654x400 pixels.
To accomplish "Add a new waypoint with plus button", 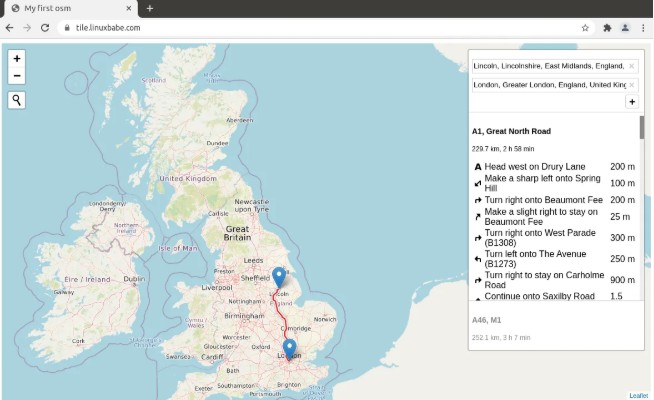I will (x=631, y=102).
